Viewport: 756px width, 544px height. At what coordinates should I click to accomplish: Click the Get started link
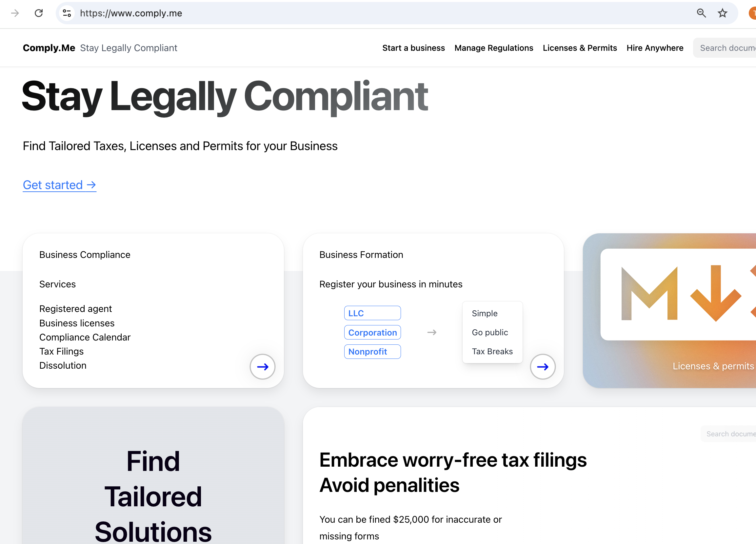(59, 185)
